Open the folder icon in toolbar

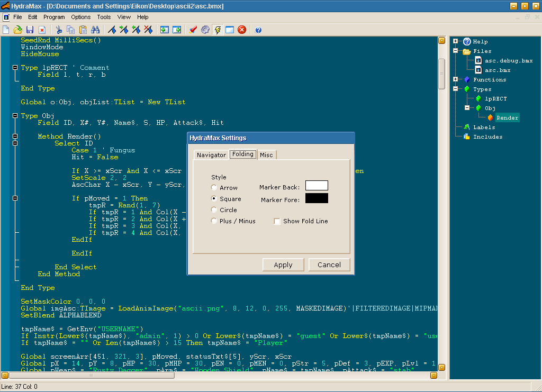point(17,30)
